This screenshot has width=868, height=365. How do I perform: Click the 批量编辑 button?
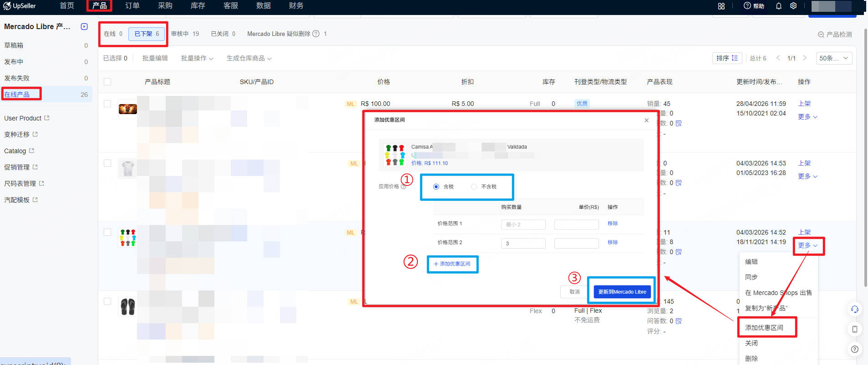tap(155, 58)
